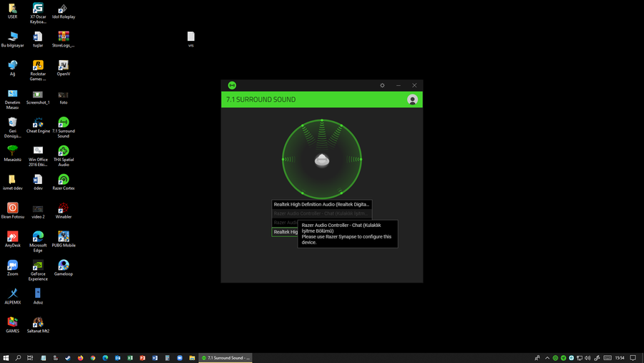Select Cheat Engine desktop icon
Viewport: 644px width, 363px height.
(38, 125)
